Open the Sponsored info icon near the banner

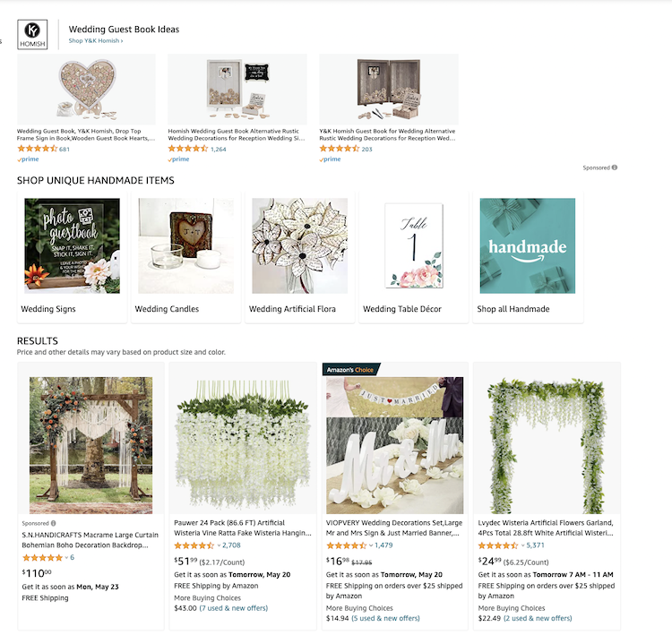pos(615,167)
